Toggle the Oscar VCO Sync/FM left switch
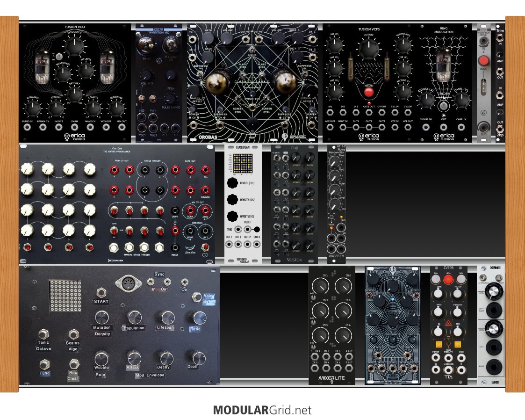 [142, 99]
